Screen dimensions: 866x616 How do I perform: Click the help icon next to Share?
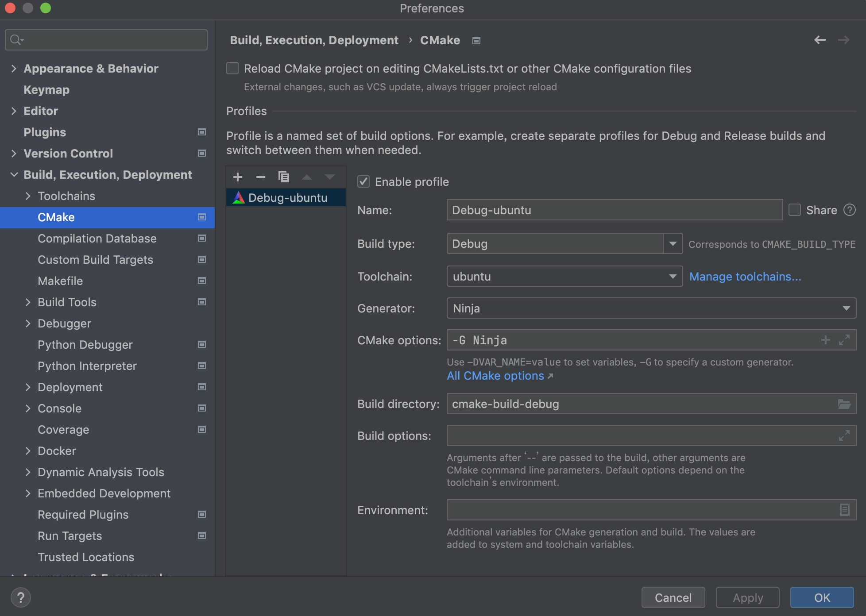coord(849,210)
